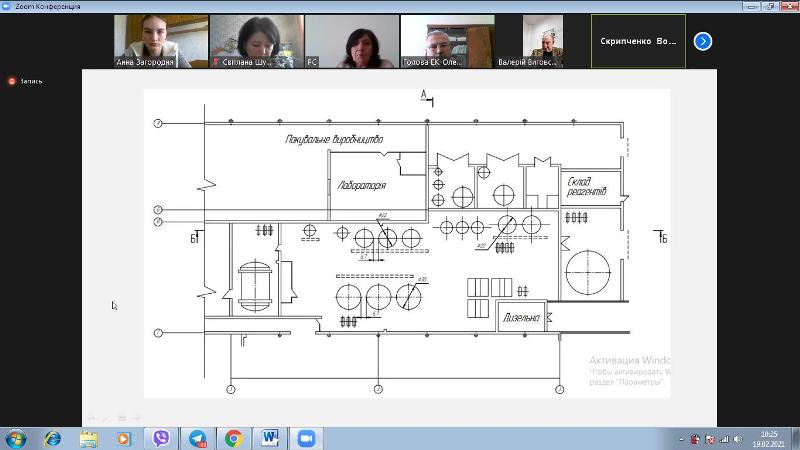The height and width of the screenshot is (450, 800).
Task: Select Світлана Шу's video thumbnail
Action: 256,41
